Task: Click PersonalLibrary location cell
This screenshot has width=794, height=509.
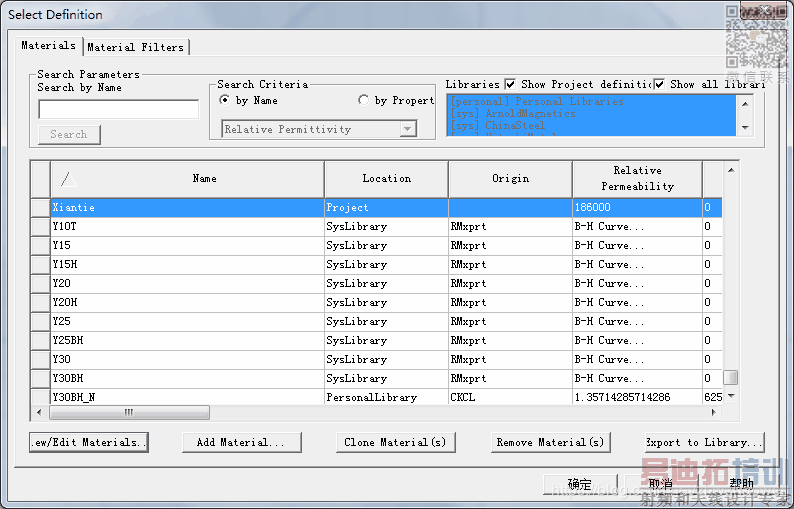Action: (386, 397)
